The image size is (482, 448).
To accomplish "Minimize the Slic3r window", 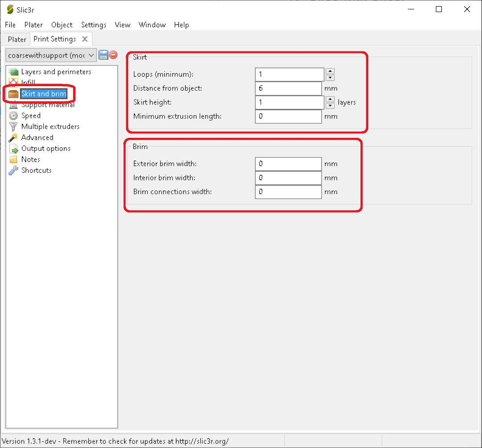I will (411, 9).
